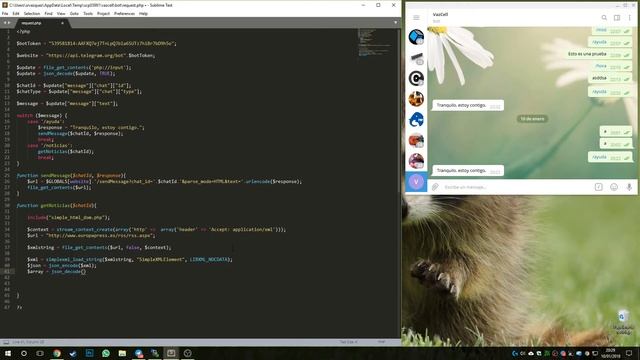Screen dimensions: 640x360
Task: Click the attach file paperclip icon
Action: (435, 187)
